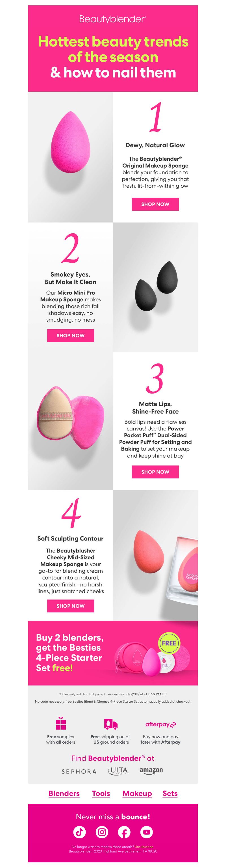Go to the Sets navigation link
The height and width of the screenshot is (868, 226).
click(170, 794)
